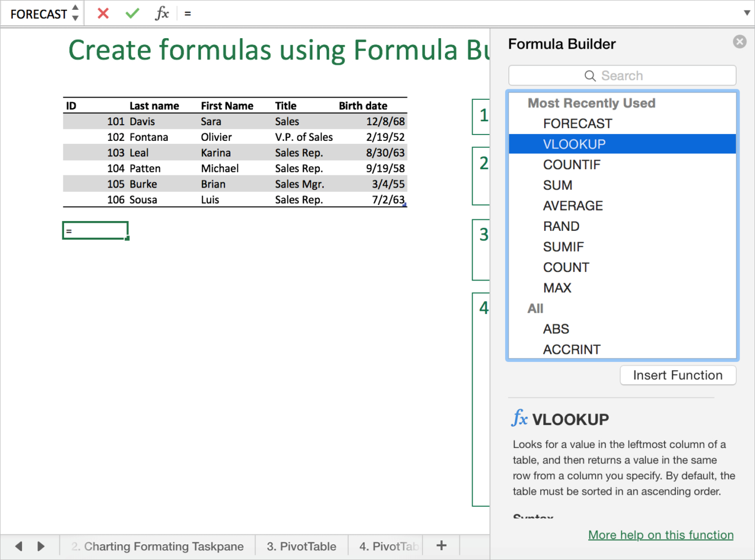Screen dimensions: 755x560
Task: Click the left sheet navigation arrow
Action: click(x=18, y=546)
